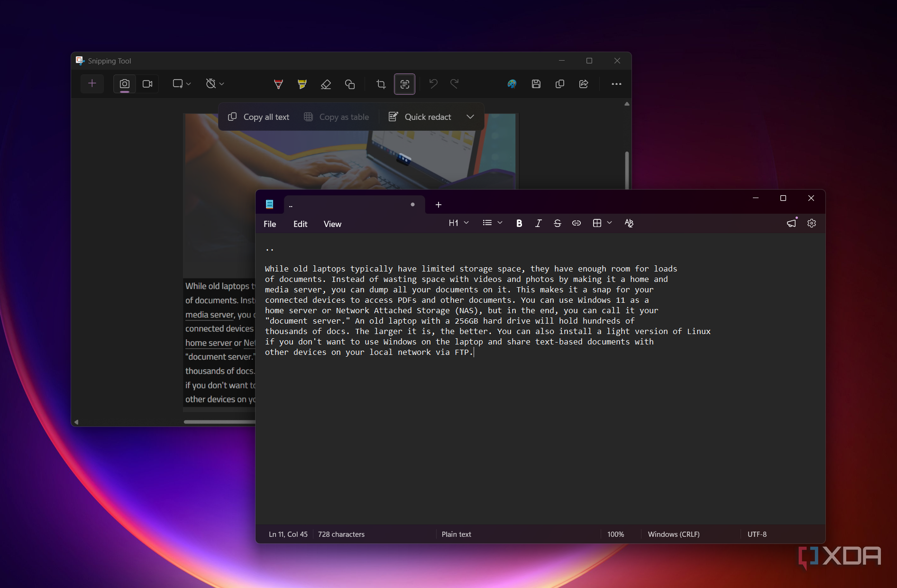Viewport: 897px width, 588px height.
Task: Open the table insert dropdown
Action: click(602, 223)
